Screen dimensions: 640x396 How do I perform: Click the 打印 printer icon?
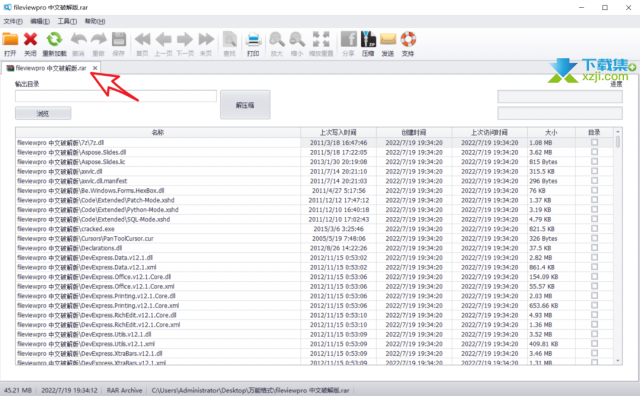pyautogui.click(x=253, y=40)
